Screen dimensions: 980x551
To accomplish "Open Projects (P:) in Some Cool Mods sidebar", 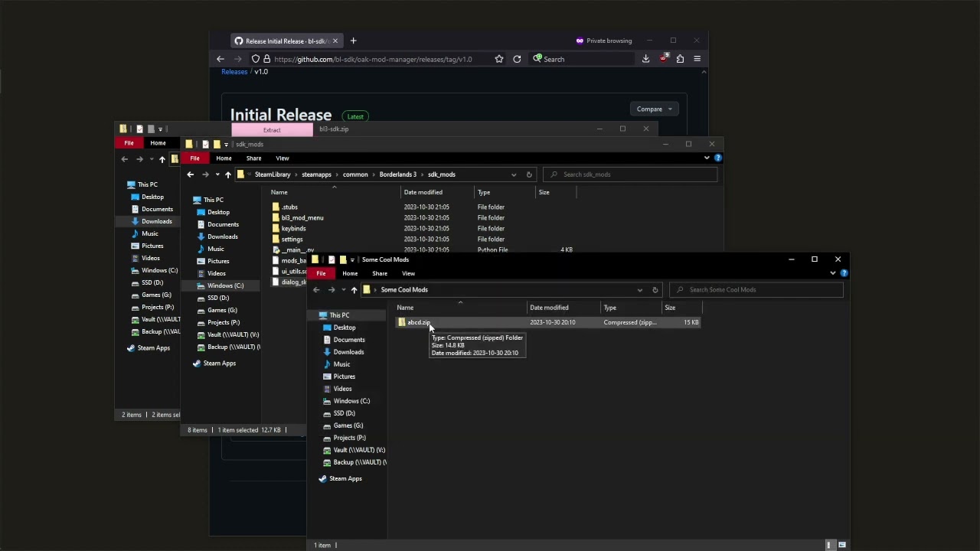I will click(349, 438).
